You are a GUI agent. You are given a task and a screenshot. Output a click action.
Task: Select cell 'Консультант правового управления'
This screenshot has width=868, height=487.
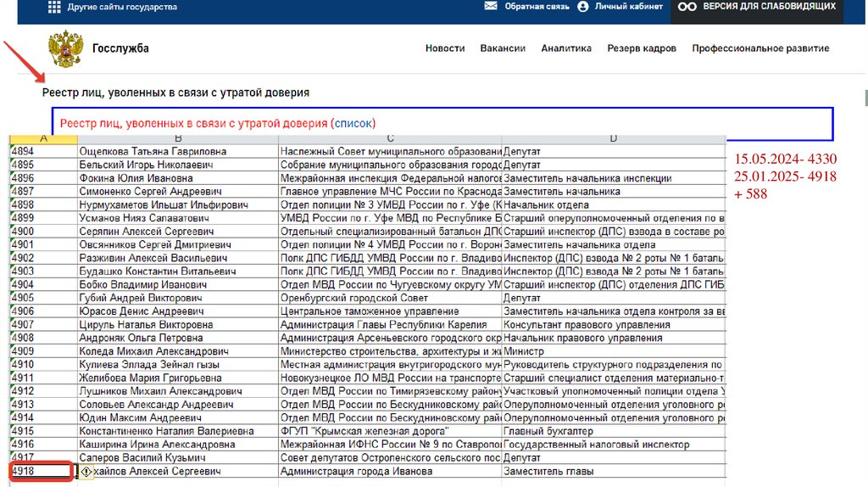tap(614, 324)
